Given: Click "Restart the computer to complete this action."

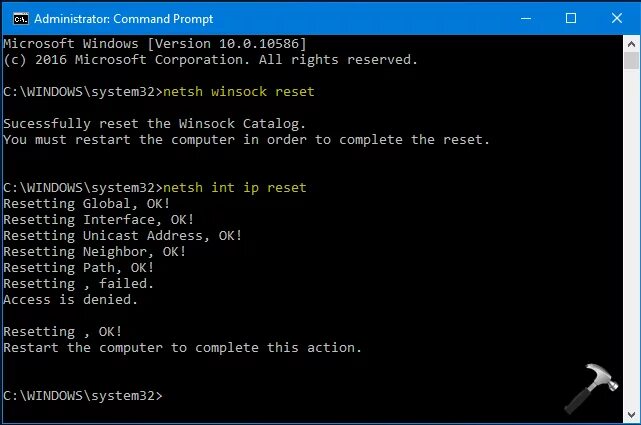Looking at the screenshot, I should click(x=182, y=348).
